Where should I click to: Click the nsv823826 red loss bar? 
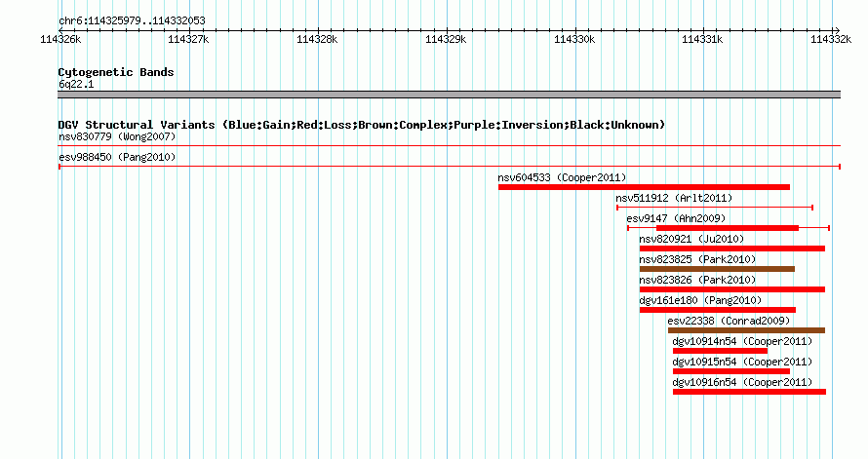click(x=731, y=289)
